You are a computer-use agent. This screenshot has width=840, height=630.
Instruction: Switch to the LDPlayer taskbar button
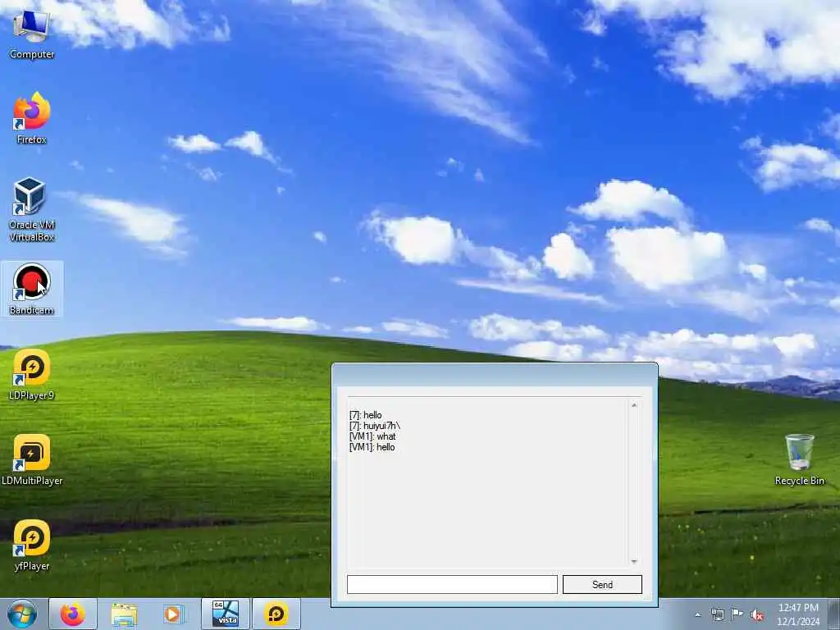click(276, 614)
